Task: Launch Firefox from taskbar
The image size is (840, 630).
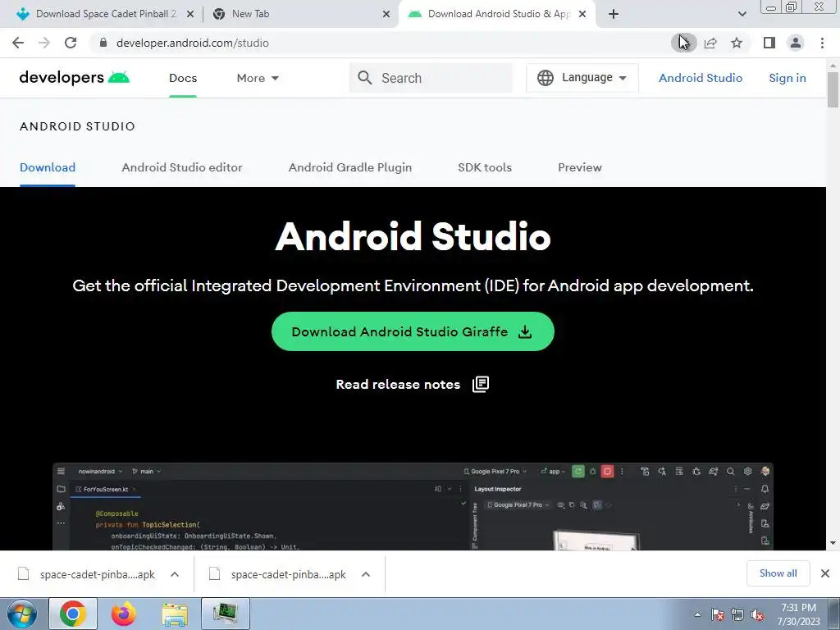Action: pos(123,614)
